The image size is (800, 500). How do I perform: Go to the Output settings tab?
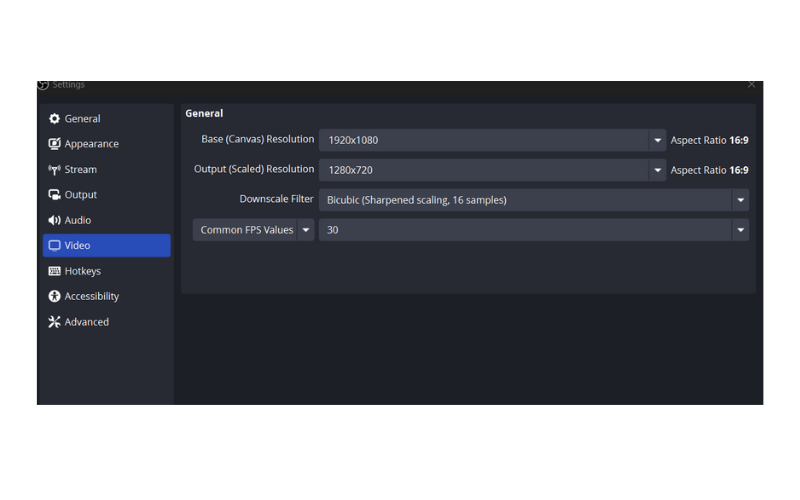pyautogui.click(x=81, y=195)
